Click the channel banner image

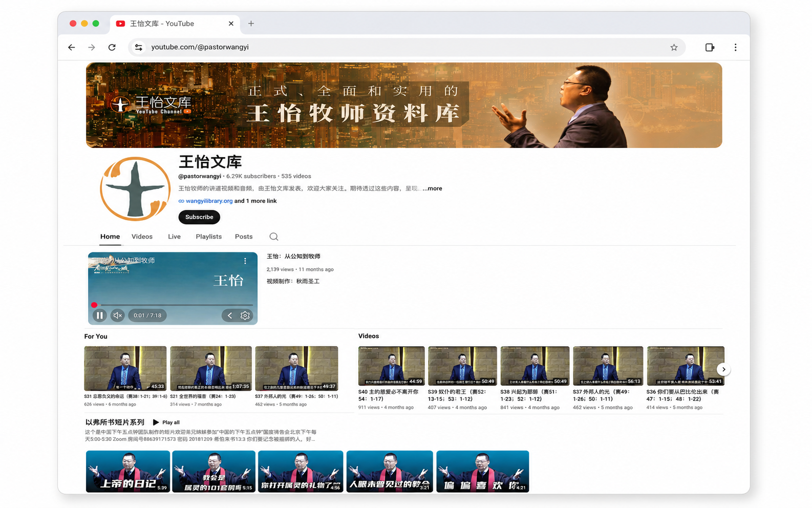(404, 105)
